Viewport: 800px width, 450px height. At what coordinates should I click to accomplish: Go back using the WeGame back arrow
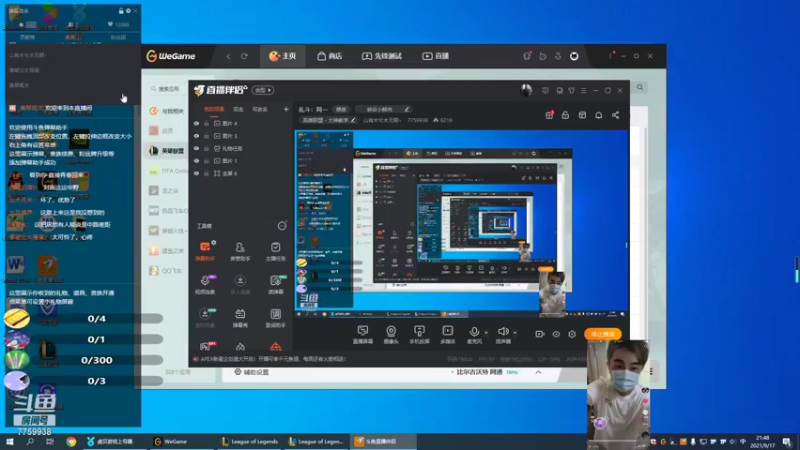coord(228,56)
